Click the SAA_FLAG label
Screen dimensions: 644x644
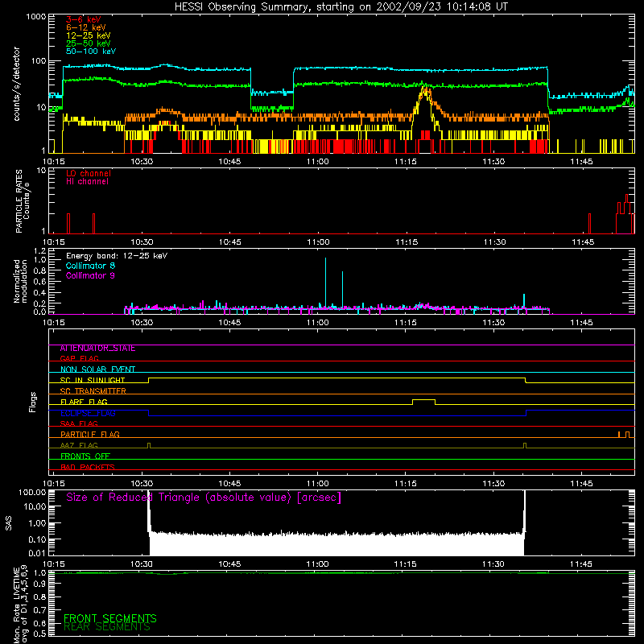79,423
